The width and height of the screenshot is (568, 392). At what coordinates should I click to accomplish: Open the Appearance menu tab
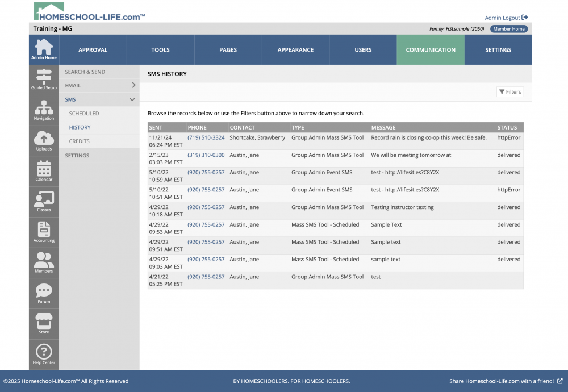click(x=295, y=50)
